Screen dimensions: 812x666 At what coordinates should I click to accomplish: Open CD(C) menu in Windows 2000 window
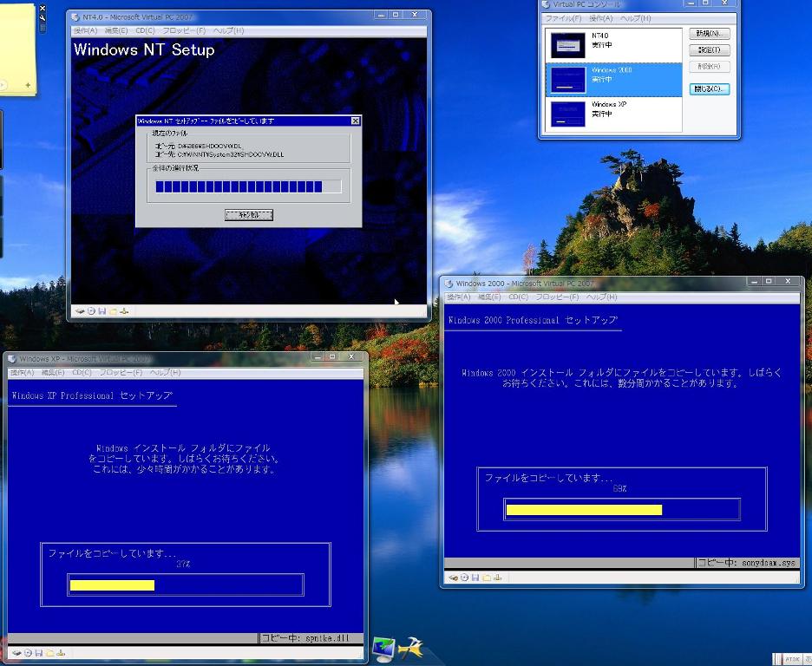(x=519, y=297)
